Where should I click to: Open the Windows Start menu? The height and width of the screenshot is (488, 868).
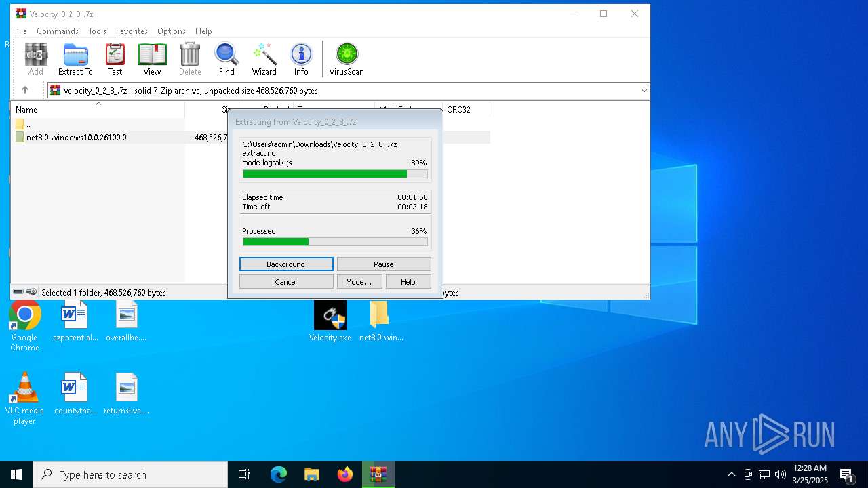click(16, 474)
